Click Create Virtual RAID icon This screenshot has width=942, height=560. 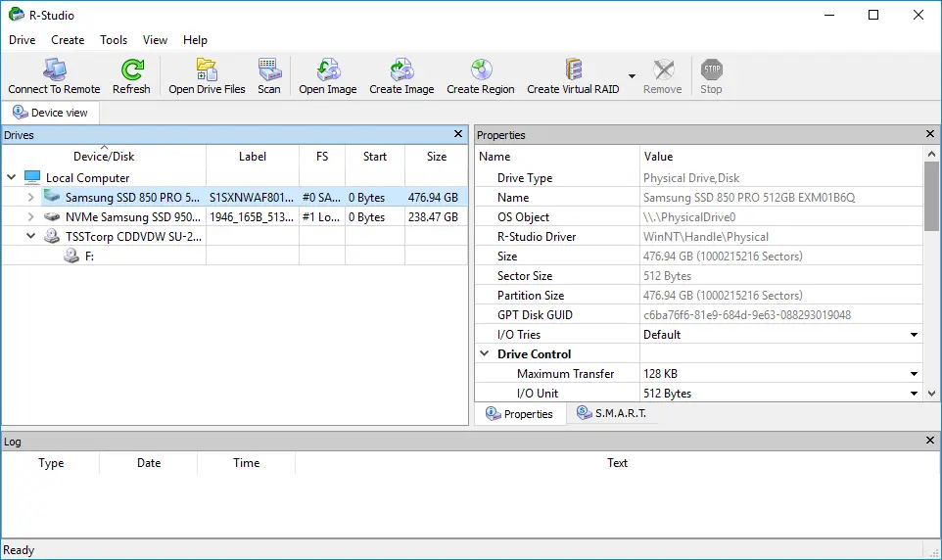click(x=573, y=70)
